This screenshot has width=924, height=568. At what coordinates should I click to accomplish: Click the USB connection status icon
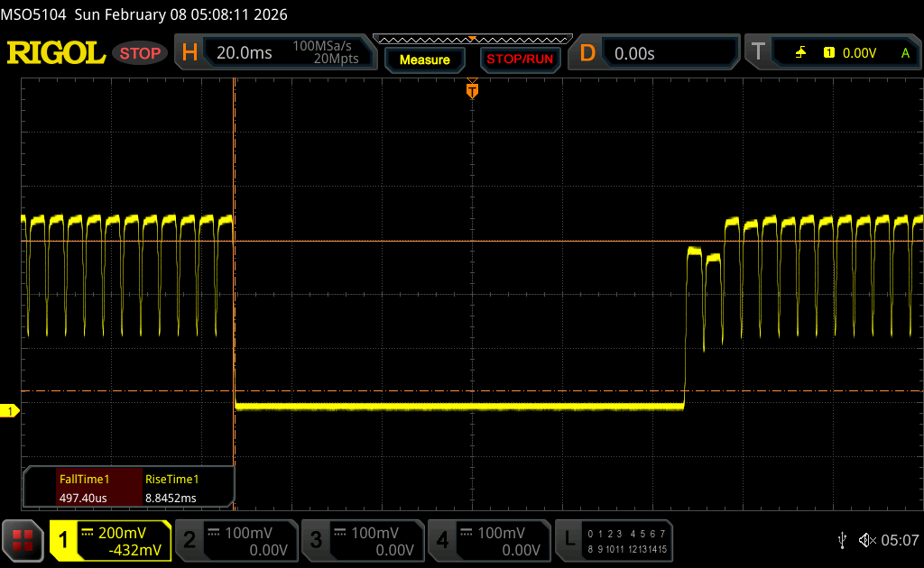(842, 540)
